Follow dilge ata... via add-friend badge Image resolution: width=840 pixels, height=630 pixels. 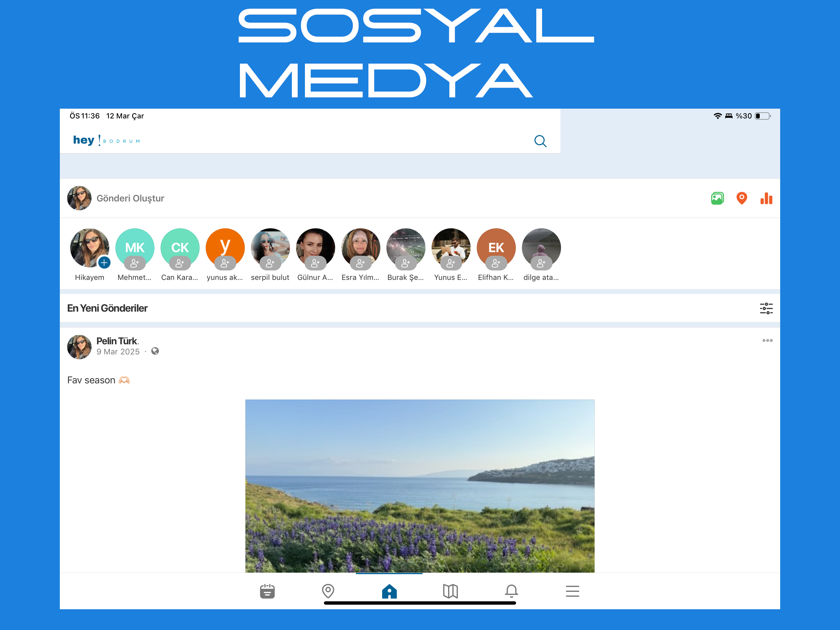click(541, 263)
